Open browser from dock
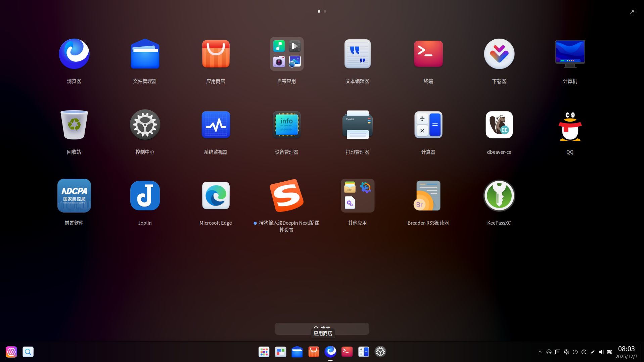644x362 pixels. click(330, 352)
